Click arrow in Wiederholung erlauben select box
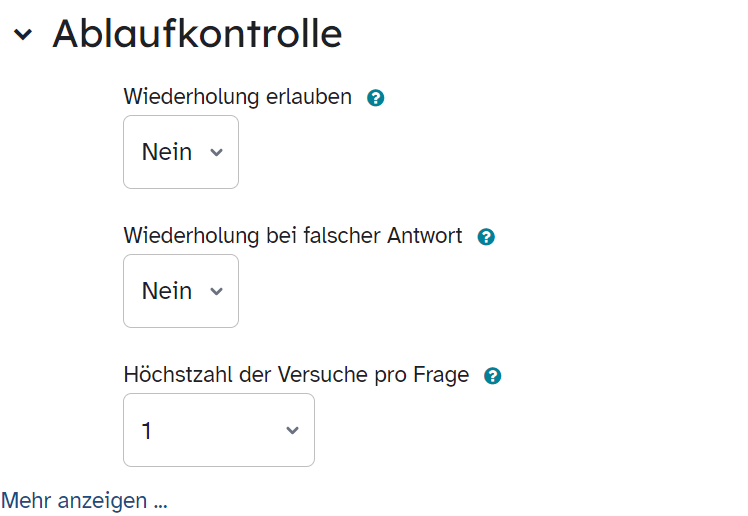 click(217, 153)
